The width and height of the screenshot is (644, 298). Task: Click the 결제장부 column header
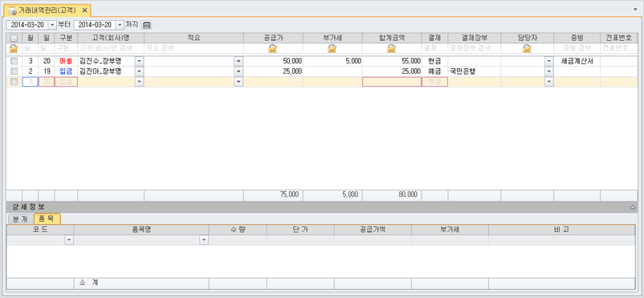tap(475, 38)
